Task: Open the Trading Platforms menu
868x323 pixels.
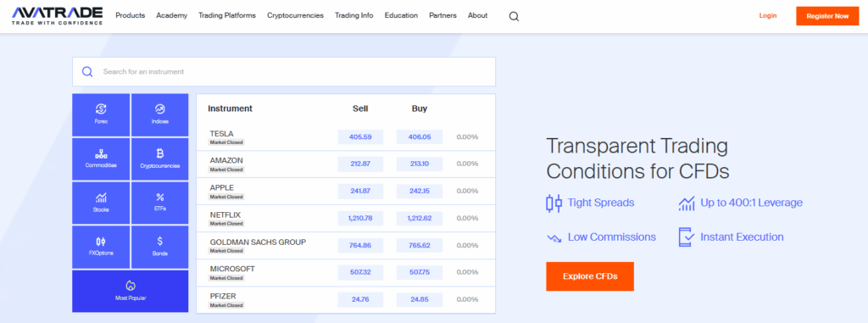Action: [x=227, y=15]
